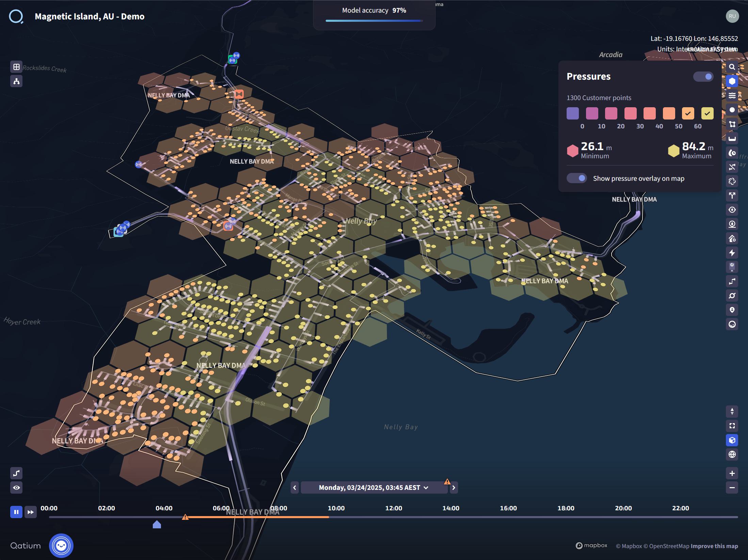
Task: Open the date and time dropdown
Action: click(x=374, y=487)
